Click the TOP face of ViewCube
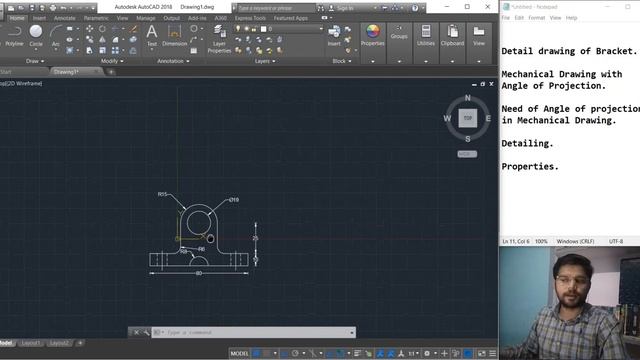This screenshot has height=360, width=640. click(x=468, y=118)
